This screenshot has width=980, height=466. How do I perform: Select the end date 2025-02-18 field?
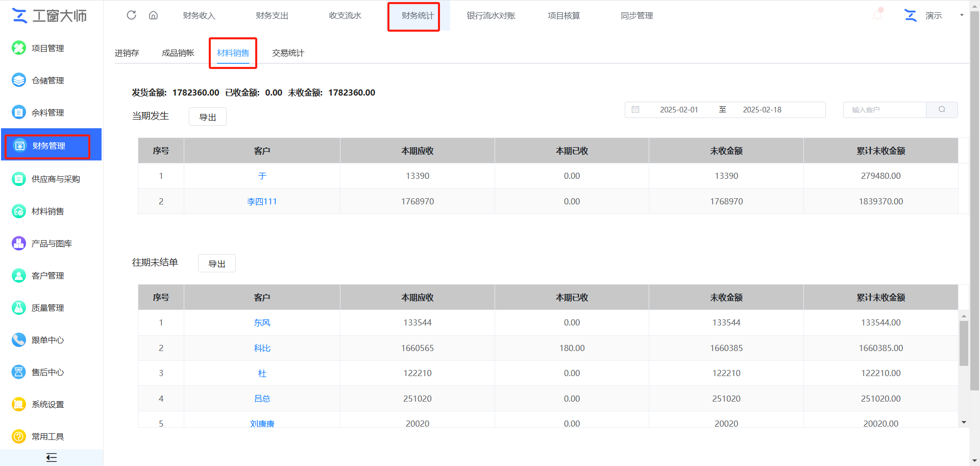[762, 110]
